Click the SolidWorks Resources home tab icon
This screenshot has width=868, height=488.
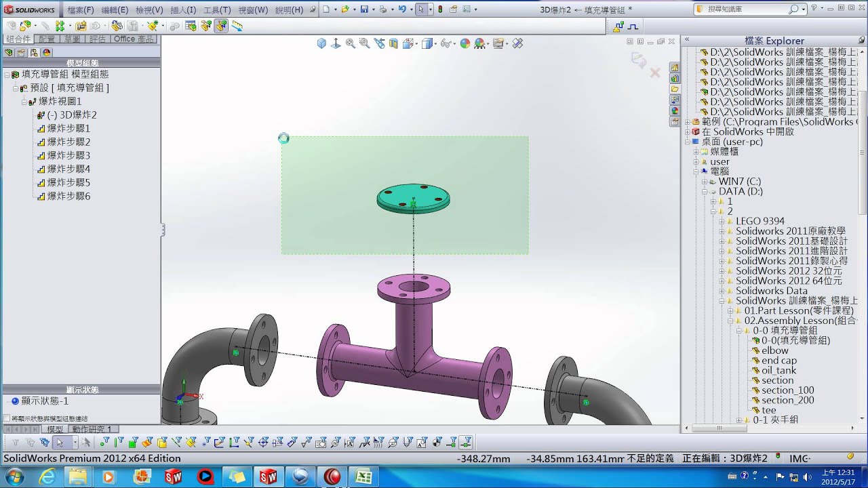tap(675, 67)
